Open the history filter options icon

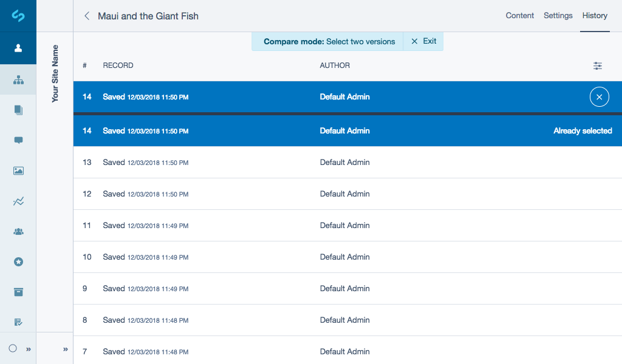[597, 66]
